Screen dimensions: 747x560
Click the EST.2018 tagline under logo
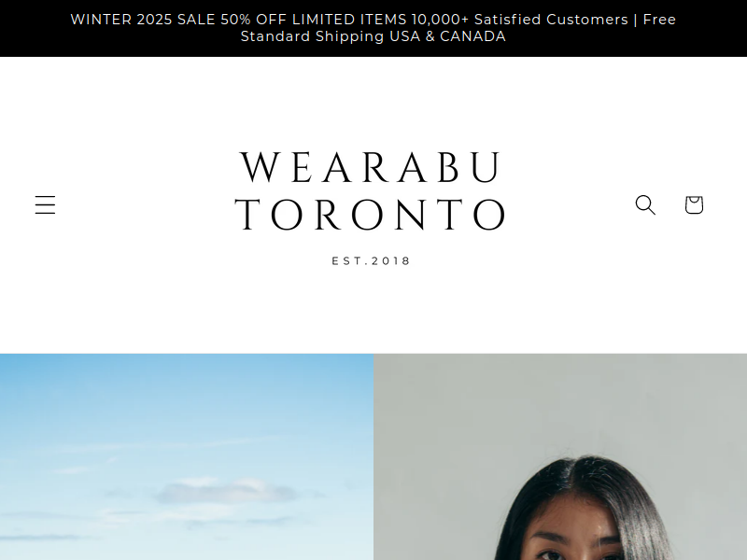coord(371,261)
